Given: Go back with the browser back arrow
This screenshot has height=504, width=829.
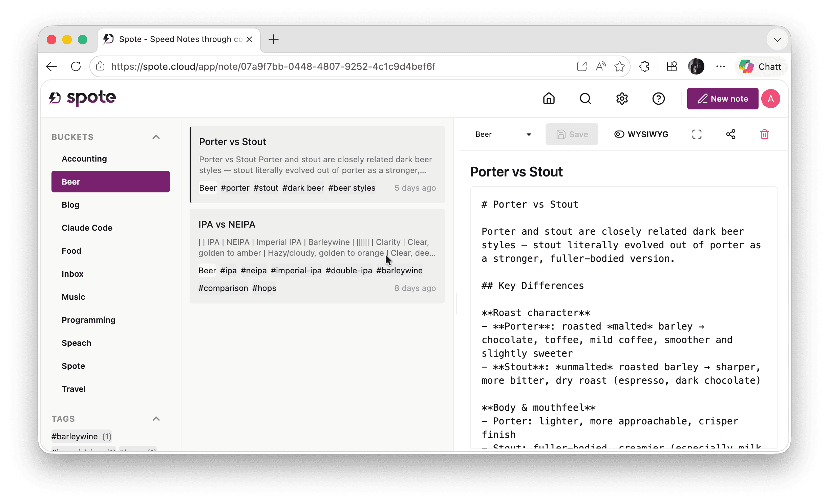Looking at the screenshot, I should coord(51,66).
